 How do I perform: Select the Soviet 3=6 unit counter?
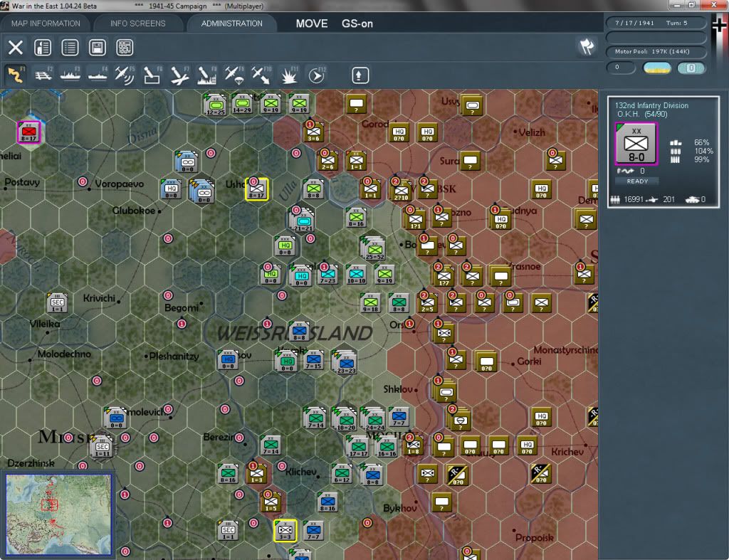click(314, 132)
